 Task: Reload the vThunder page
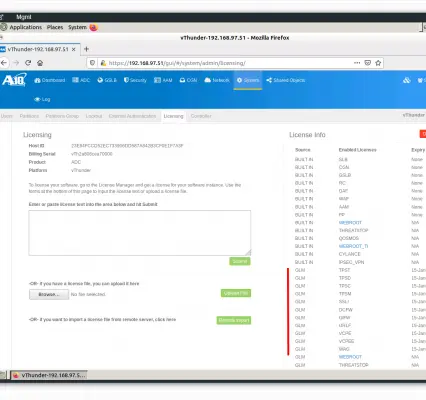click(28, 63)
